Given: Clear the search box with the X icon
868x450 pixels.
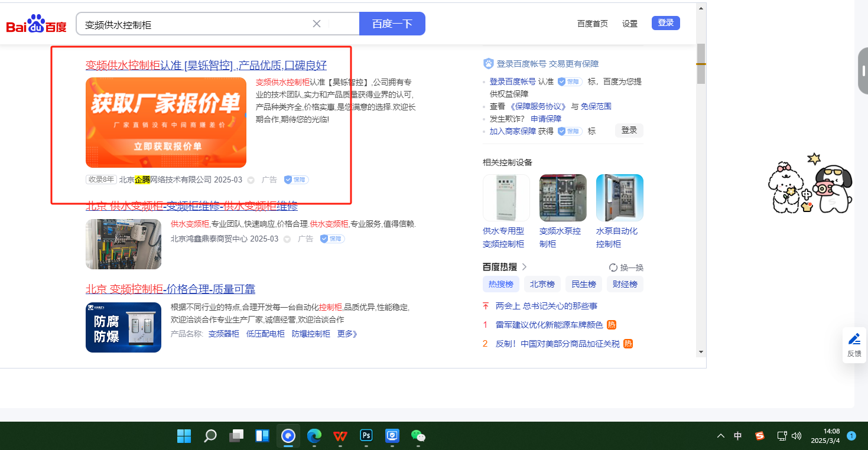Looking at the screenshot, I should pyautogui.click(x=317, y=24).
